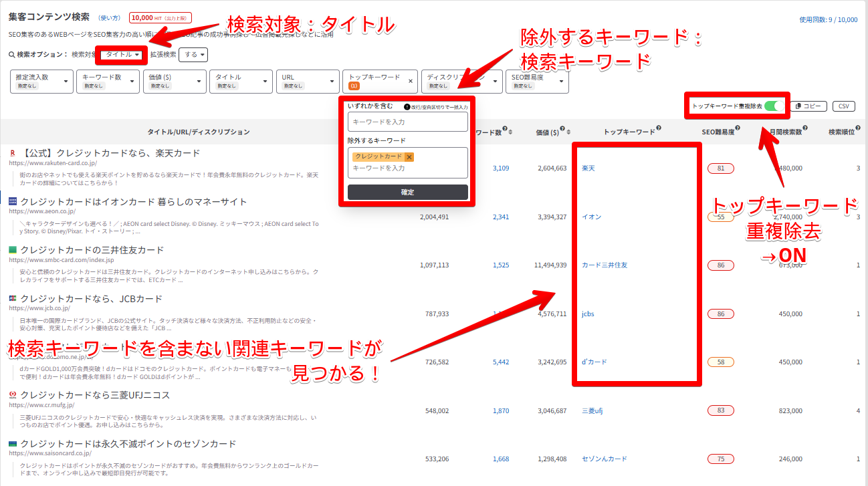This screenshot has height=486, width=868.
Task: Remove the クレジットカード excluded keyword tag
Action: point(409,156)
